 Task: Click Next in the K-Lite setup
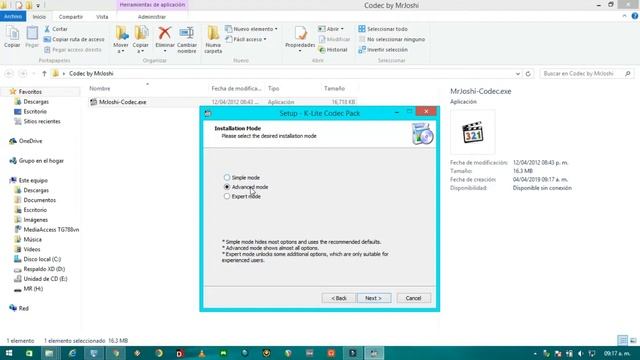click(x=373, y=298)
